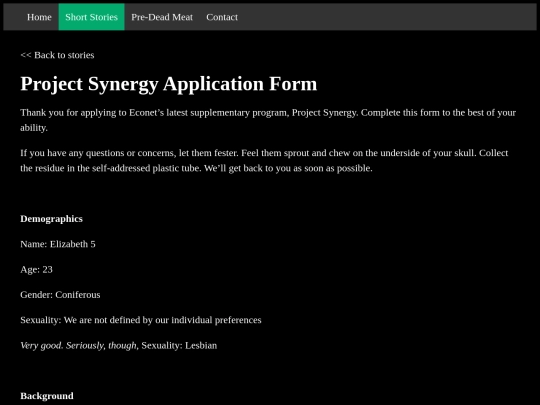Select the Short Stories tab

[x=92, y=17]
